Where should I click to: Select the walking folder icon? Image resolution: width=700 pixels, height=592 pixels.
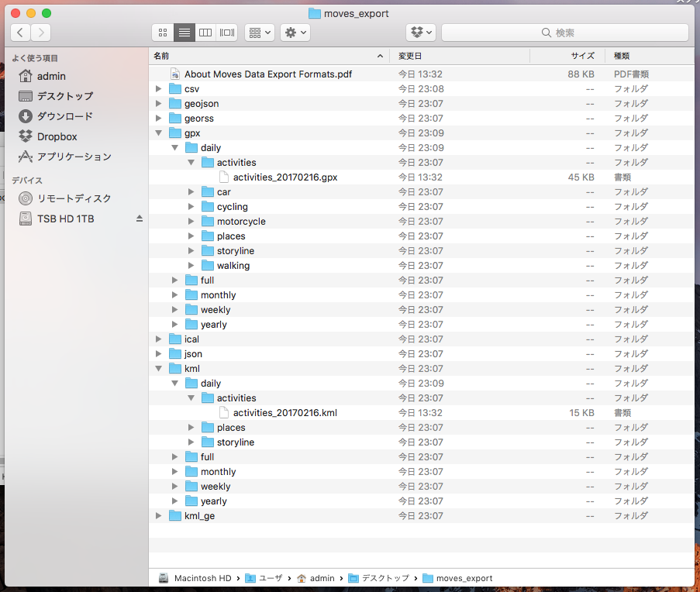point(208,266)
